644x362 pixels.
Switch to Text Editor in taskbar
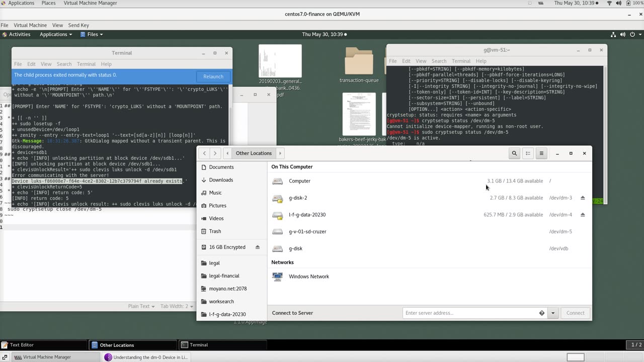pos(44,345)
